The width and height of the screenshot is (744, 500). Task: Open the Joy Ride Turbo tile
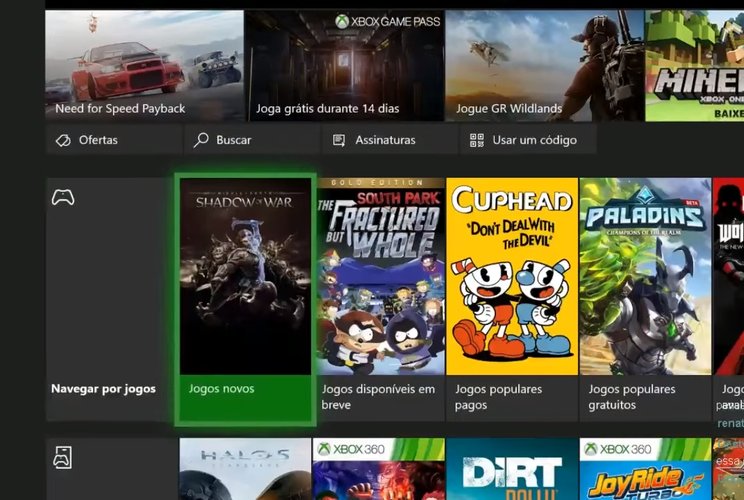645,469
